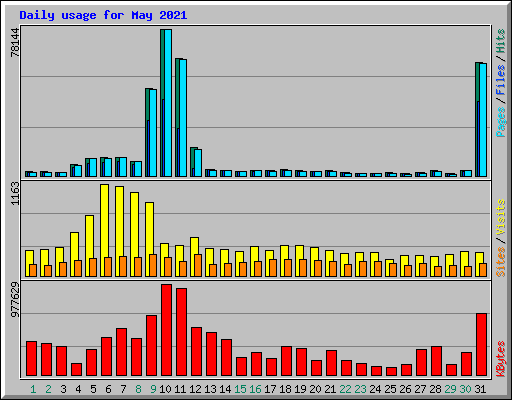Viewport: 512px width, 400px height.
Task: Click the "KBytes" legend label
Action: 500,359
